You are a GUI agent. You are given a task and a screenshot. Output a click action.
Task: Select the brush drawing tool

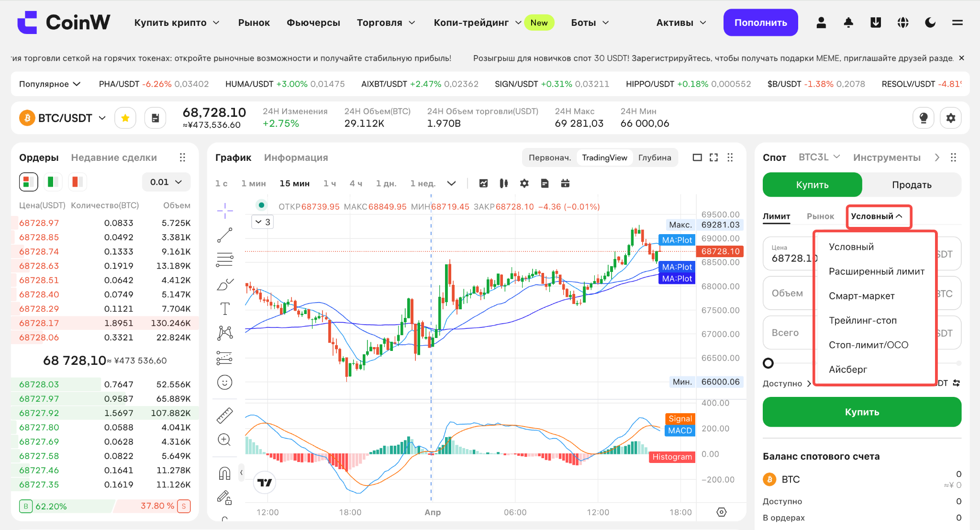pyautogui.click(x=225, y=284)
